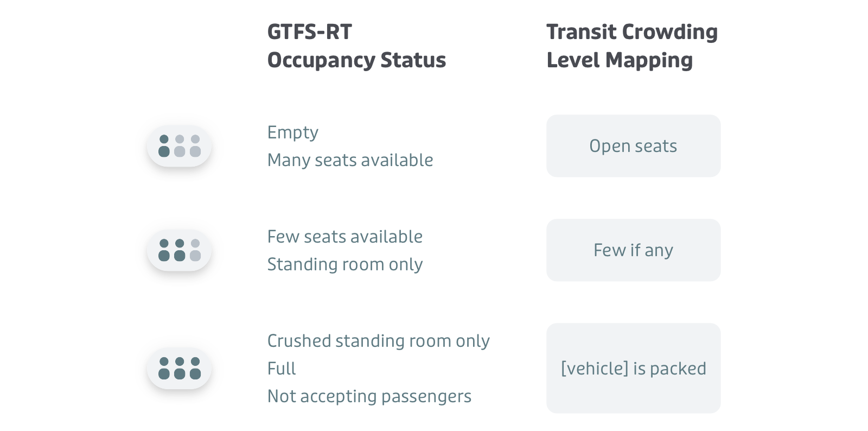
Task: Click the middle faded person in the low crowding icon
Action: pos(180,146)
